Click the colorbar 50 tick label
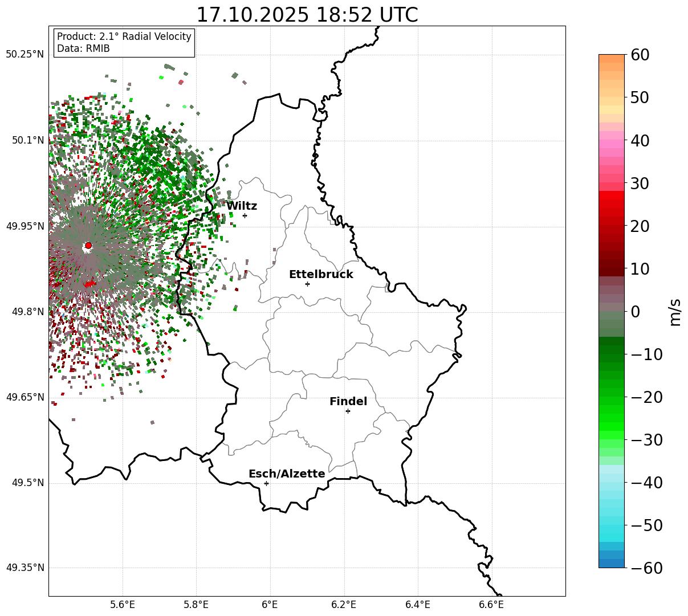 [638, 98]
